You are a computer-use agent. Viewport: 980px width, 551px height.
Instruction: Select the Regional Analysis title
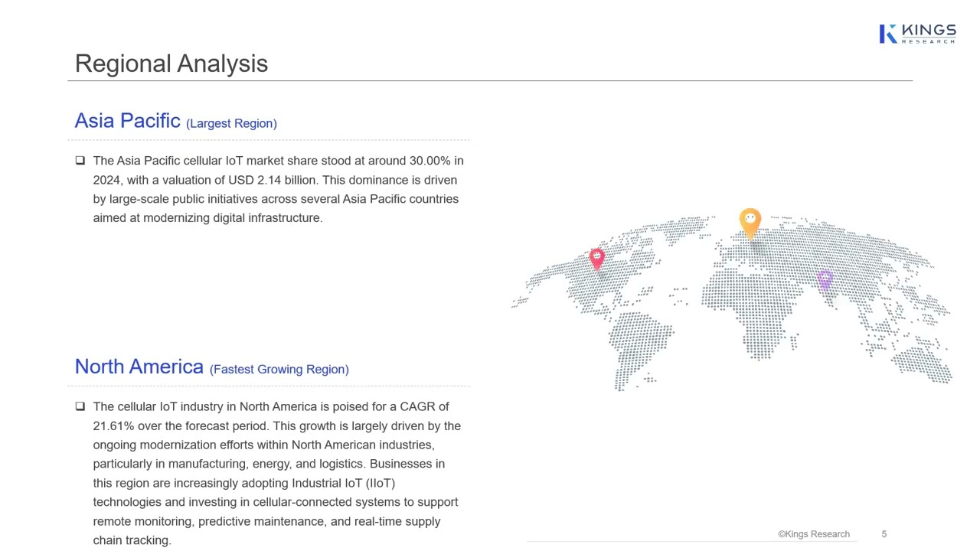(x=171, y=64)
